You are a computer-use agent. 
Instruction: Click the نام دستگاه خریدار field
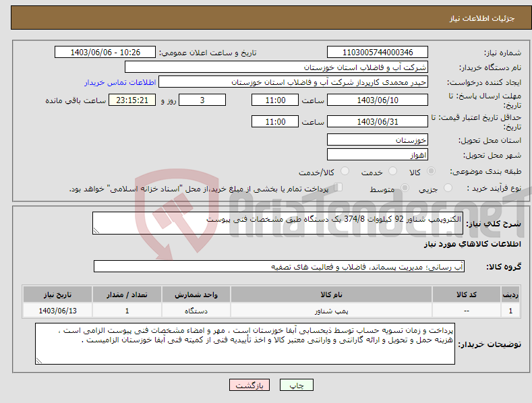276,67
